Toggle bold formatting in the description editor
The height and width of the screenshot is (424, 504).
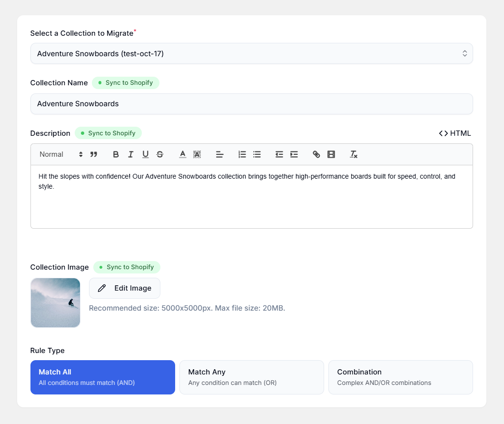(x=116, y=154)
